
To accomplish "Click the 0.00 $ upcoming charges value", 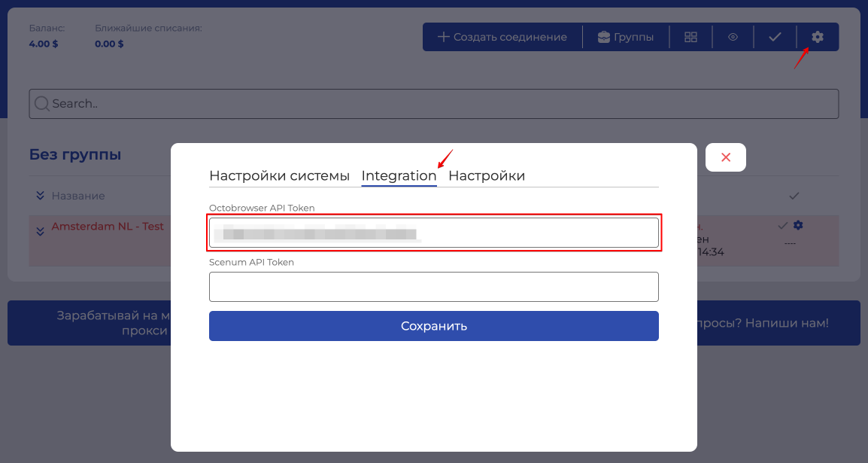I will click(x=109, y=44).
